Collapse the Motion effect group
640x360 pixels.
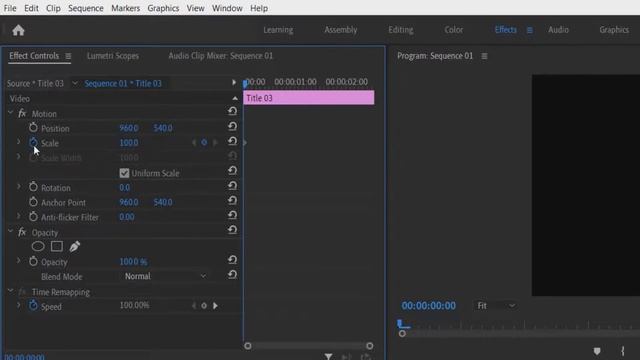tap(10, 112)
